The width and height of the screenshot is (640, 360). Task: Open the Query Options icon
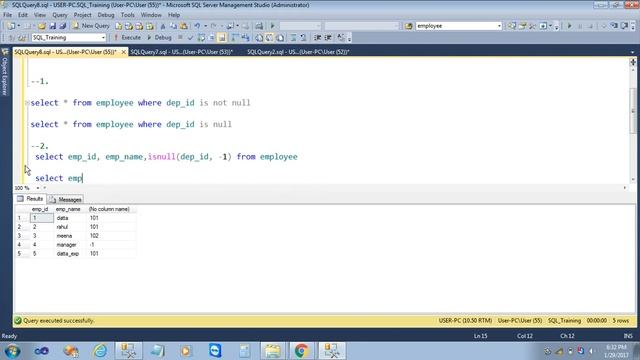(x=211, y=37)
